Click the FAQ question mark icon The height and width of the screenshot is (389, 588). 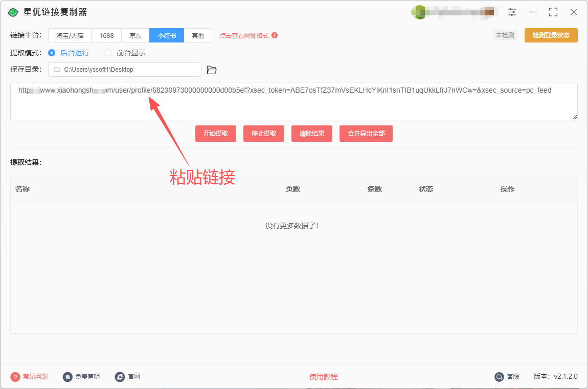click(x=15, y=377)
